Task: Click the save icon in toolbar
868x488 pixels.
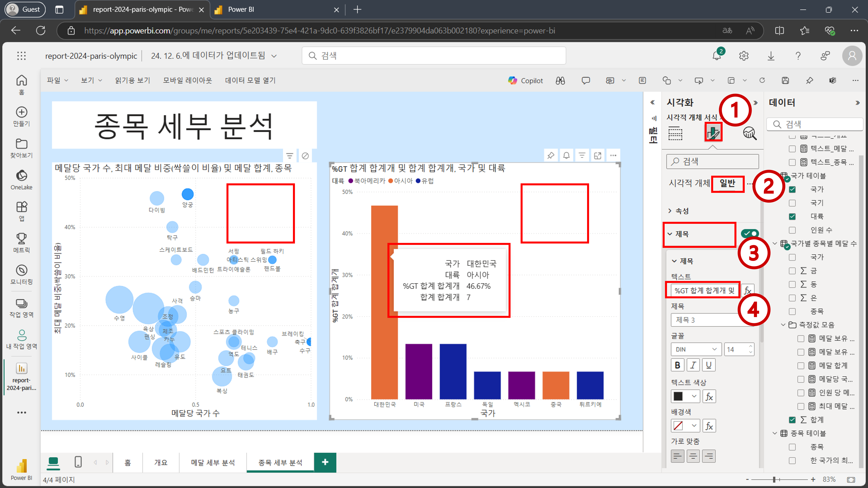Action: (786, 80)
